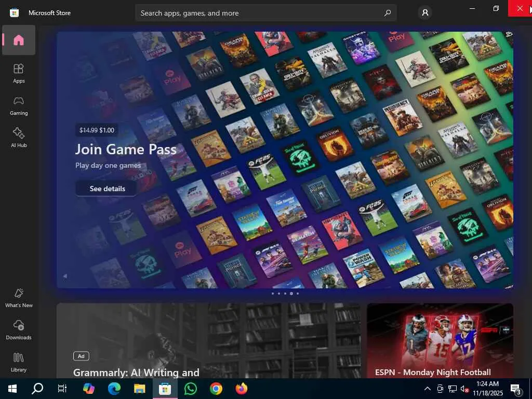Click the Meet Now tray icon
Image resolution: width=532 pixels, height=399 pixels.
[440, 389]
